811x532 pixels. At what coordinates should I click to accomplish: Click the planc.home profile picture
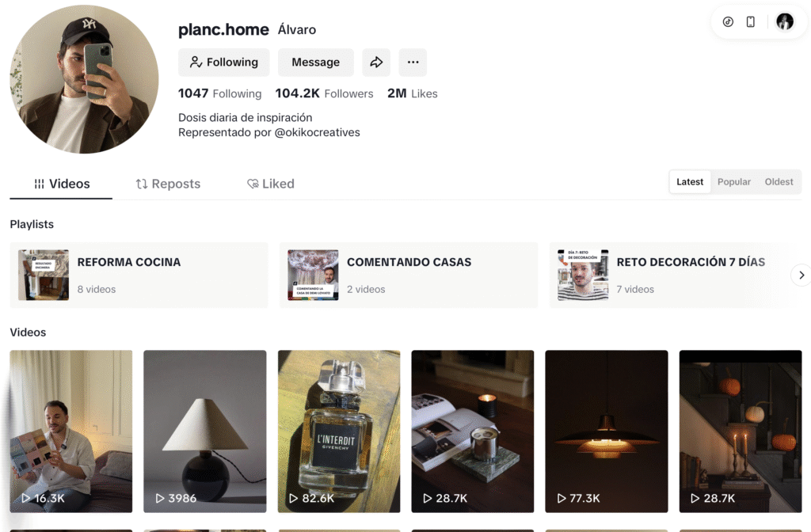[84, 79]
